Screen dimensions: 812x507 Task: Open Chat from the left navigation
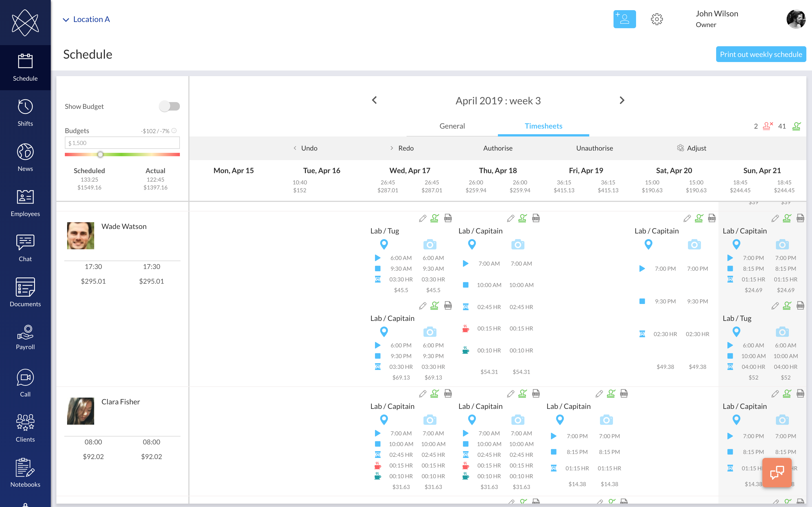(x=25, y=248)
